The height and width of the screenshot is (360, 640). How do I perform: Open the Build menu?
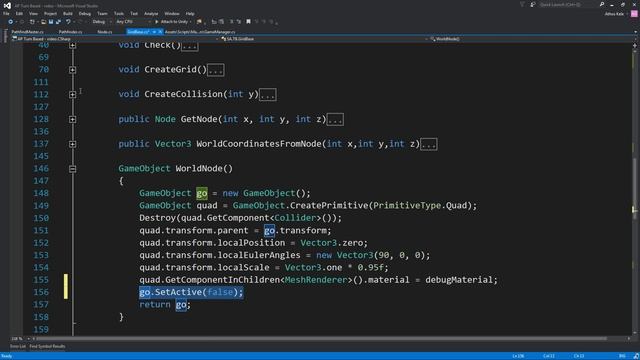pos(68,13)
